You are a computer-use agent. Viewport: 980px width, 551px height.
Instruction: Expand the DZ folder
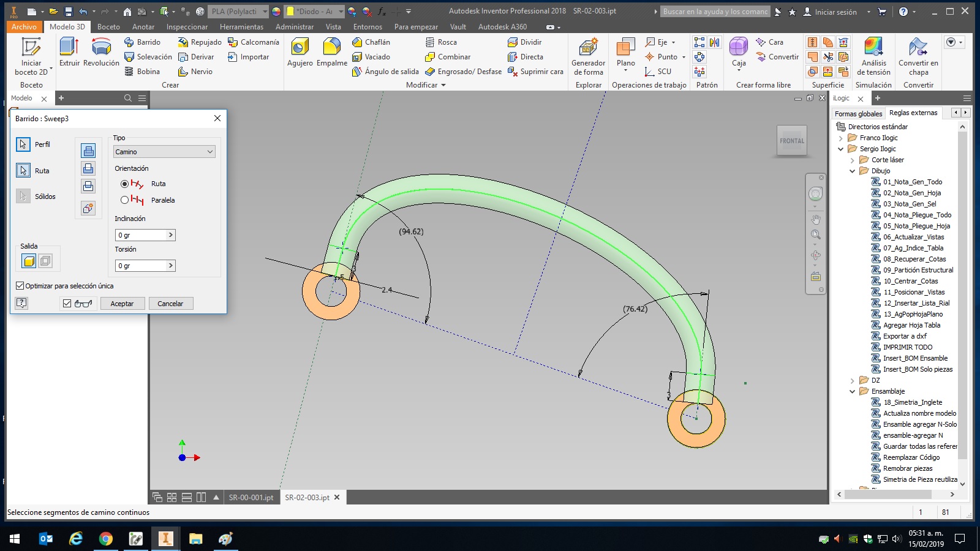tap(851, 380)
